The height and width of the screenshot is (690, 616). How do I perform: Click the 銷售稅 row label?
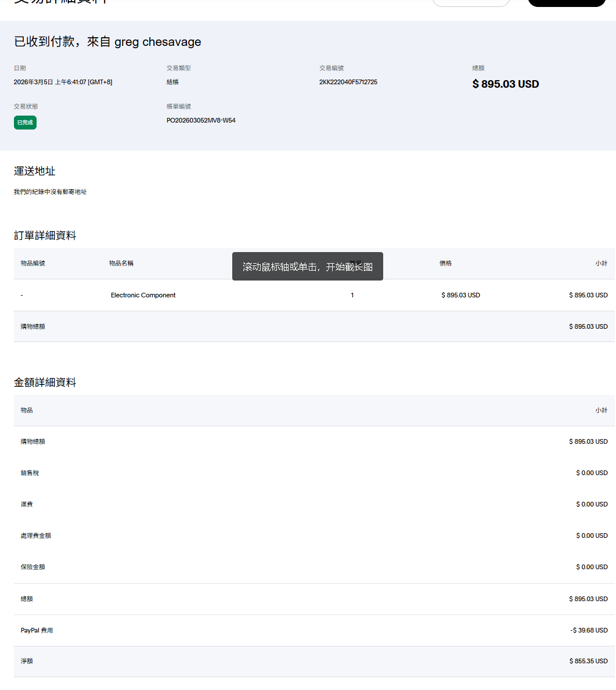point(30,473)
